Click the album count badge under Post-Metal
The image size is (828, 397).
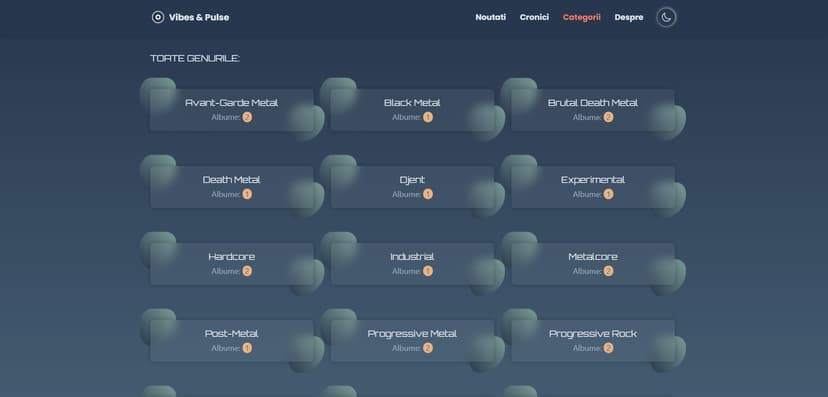[x=247, y=348]
